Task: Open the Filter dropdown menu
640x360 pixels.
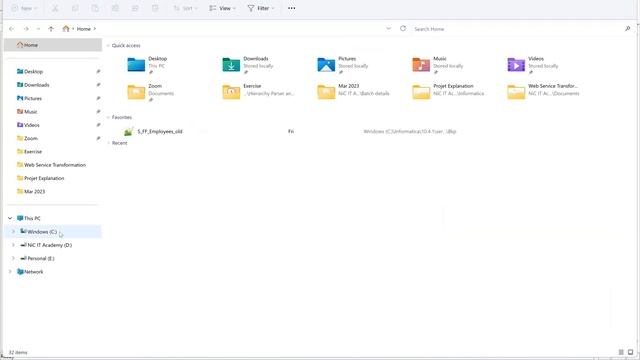Action: pos(260,8)
